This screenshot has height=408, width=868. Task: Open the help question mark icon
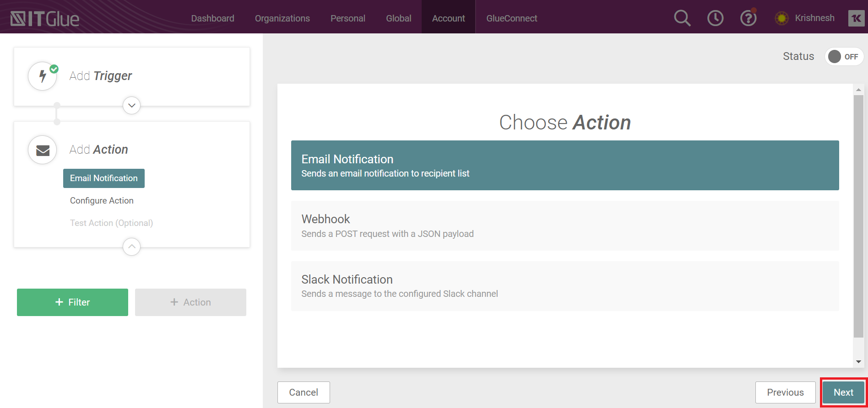click(x=749, y=18)
